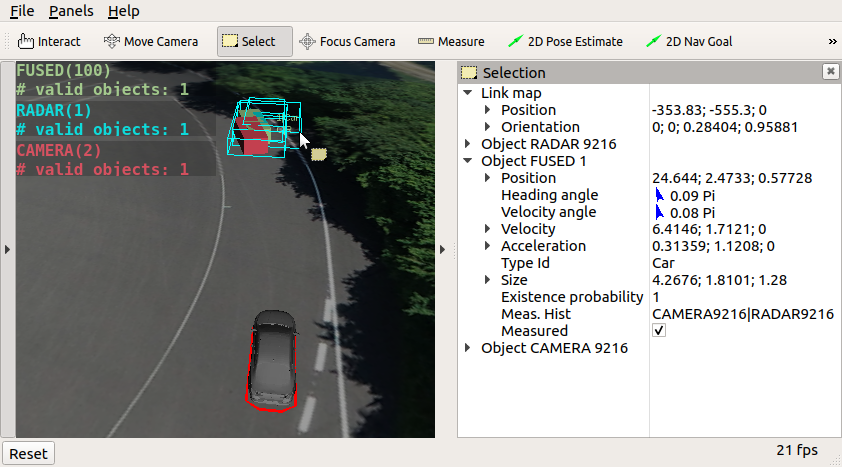
Task: Click orientation value 0; 0; 0.28404; 0.95881
Action: pyautogui.click(x=724, y=127)
